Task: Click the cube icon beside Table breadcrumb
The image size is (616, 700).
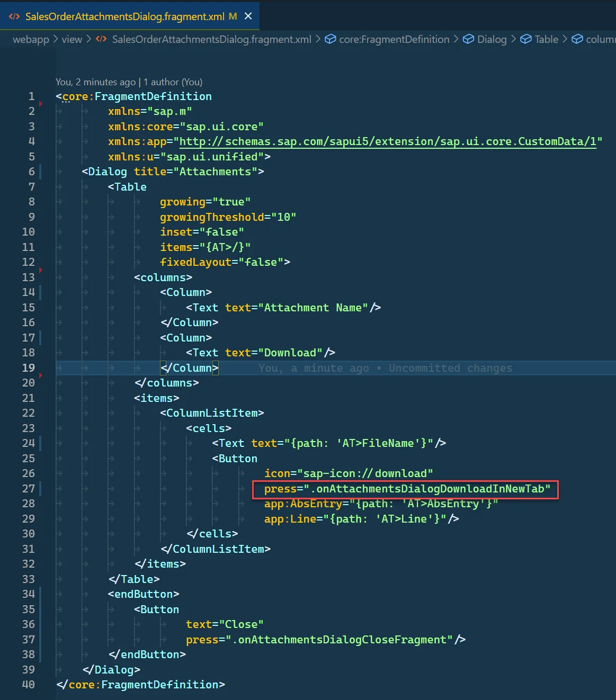Action: coord(525,39)
